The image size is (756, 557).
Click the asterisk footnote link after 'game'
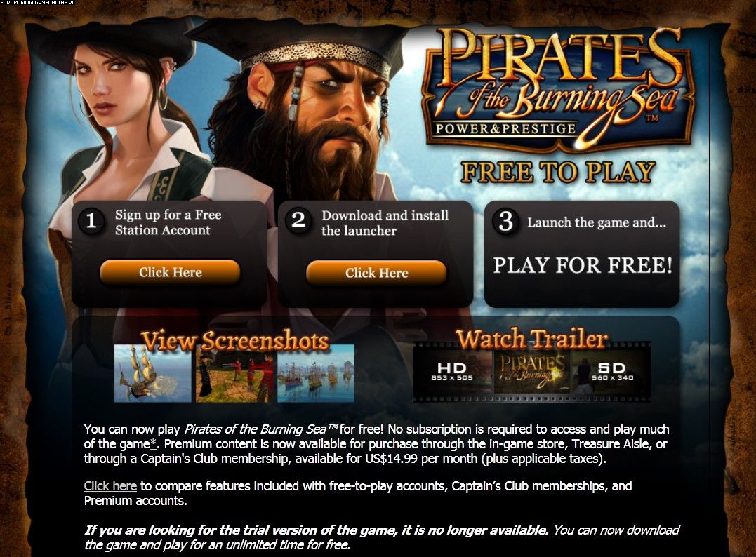[153, 444]
